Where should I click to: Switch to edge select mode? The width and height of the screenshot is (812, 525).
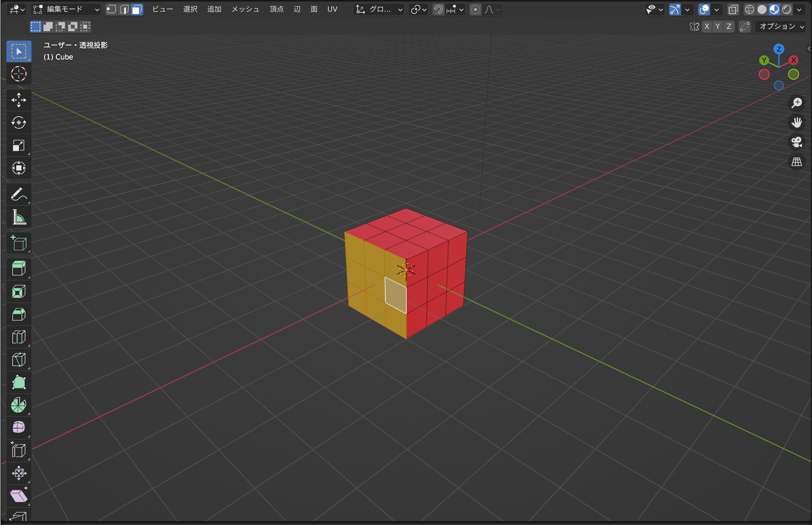tap(124, 9)
